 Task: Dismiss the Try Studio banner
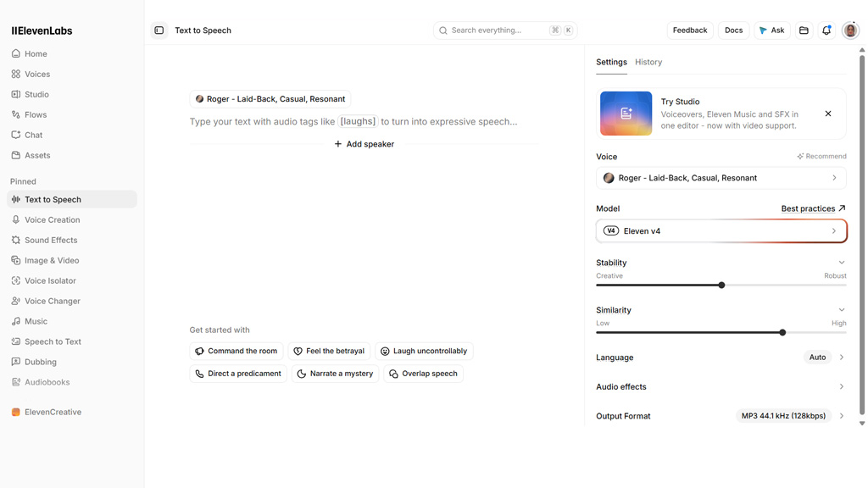tap(828, 114)
